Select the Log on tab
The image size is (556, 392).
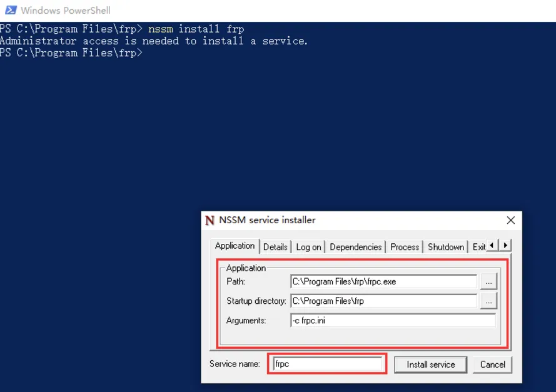(x=308, y=247)
